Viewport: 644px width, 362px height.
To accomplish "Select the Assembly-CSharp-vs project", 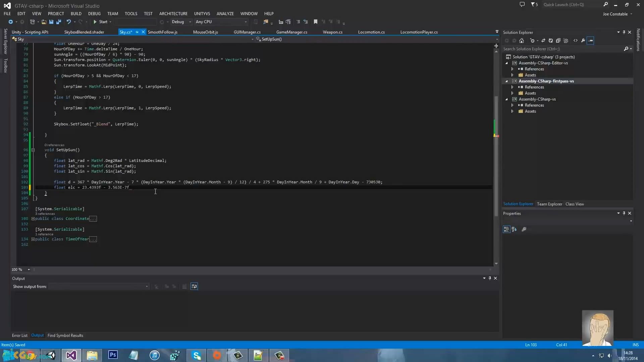I will pos(537,99).
